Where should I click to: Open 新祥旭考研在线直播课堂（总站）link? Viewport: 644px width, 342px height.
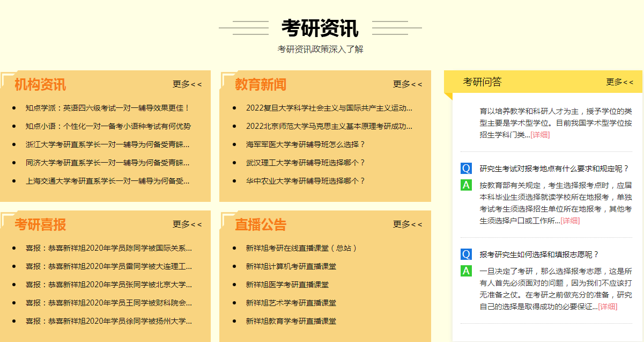[x=302, y=248]
